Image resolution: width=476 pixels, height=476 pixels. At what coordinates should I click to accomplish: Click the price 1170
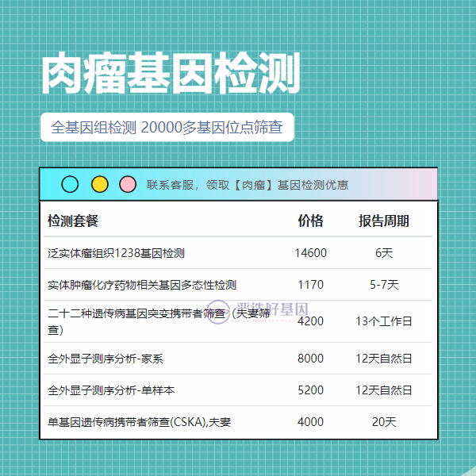pyautogui.click(x=310, y=285)
